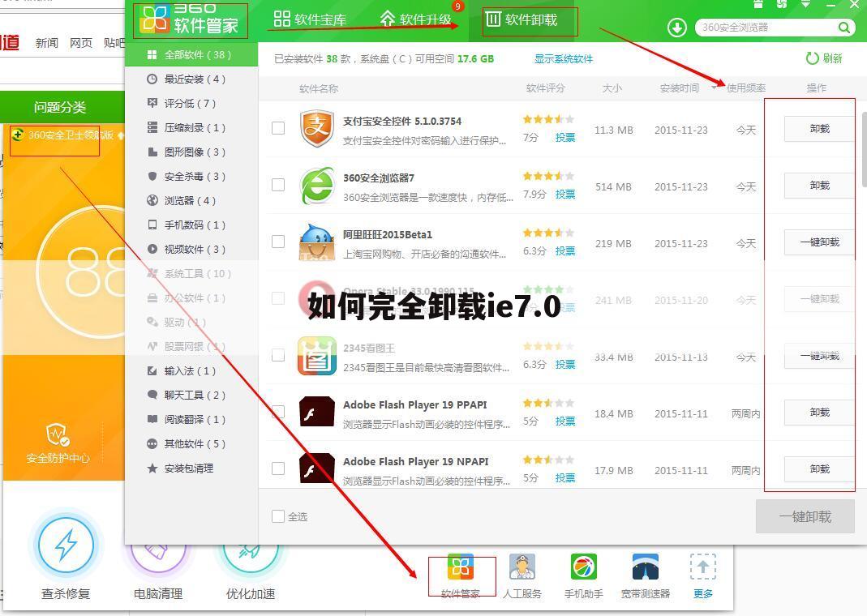Click the 图形图像 category icon

152,152
